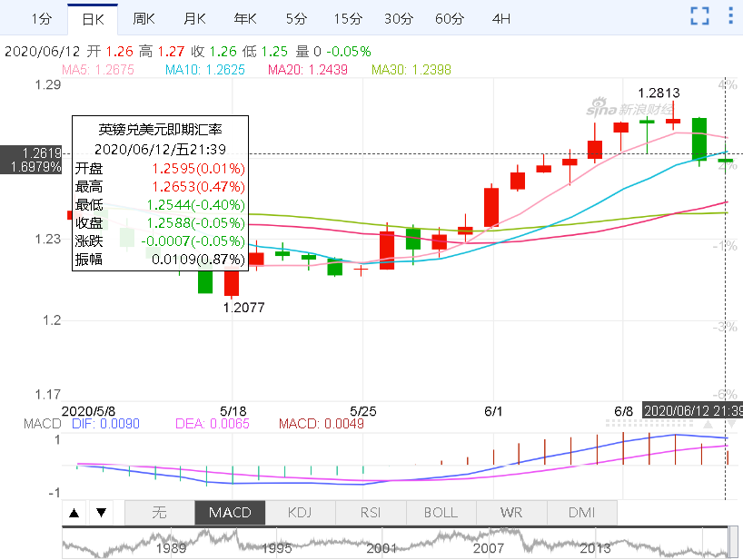
Task: Switch to the 30分 interval tab
Action: click(x=399, y=19)
